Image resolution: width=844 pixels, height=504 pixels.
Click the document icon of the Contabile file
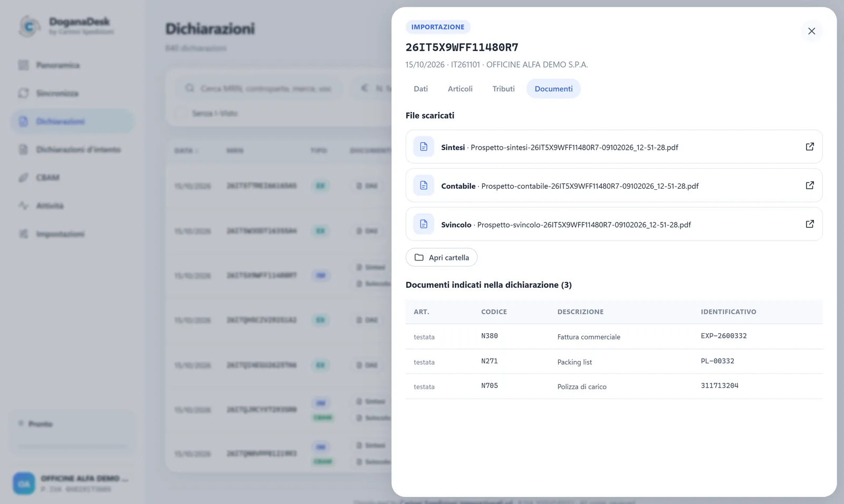coord(424,185)
